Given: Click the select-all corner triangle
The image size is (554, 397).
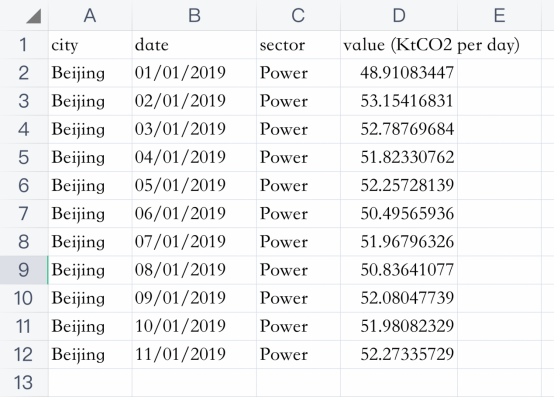Looking at the screenshot, I should 34,17.
